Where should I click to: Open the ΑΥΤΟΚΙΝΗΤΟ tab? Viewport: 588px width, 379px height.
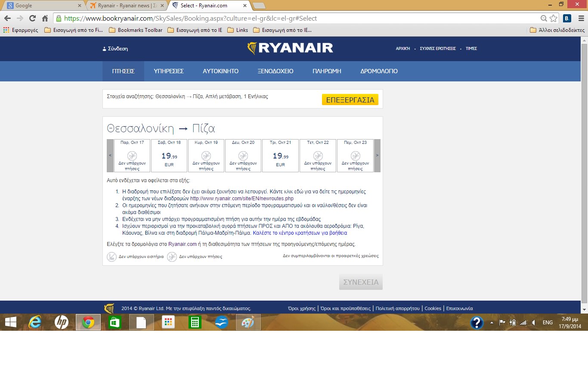coord(221,71)
